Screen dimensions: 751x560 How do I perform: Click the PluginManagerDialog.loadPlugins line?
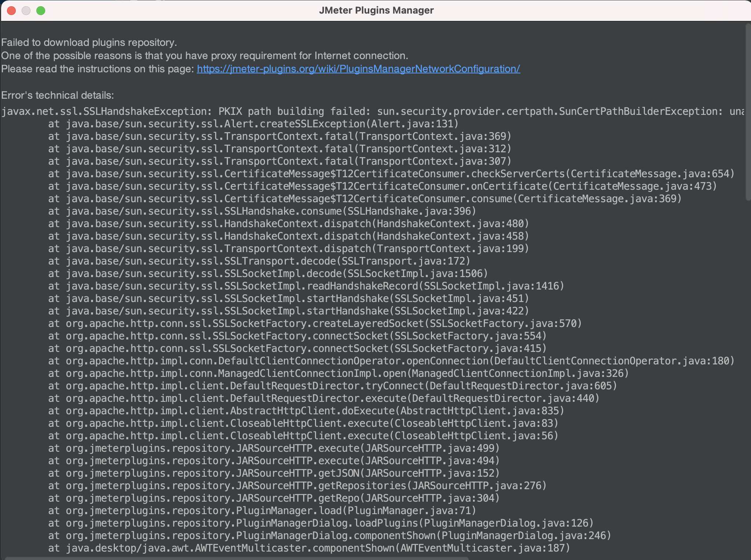pyautogui.click(x=321, y=523)
